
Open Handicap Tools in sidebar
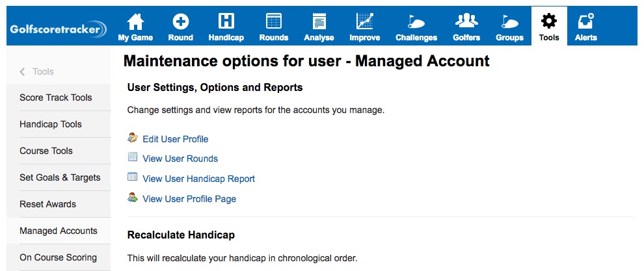[x=51, y=124]
